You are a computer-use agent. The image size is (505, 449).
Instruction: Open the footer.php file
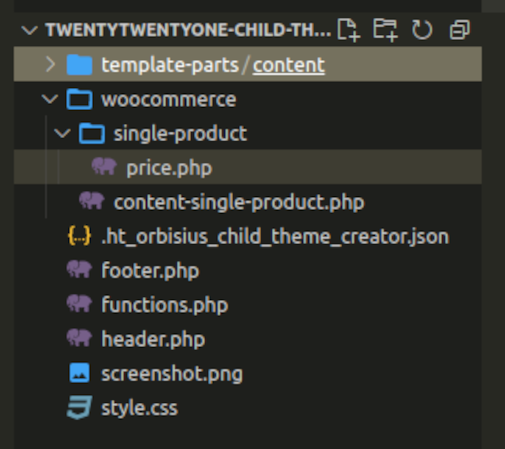pyautogui.click(x=150, y=270)
